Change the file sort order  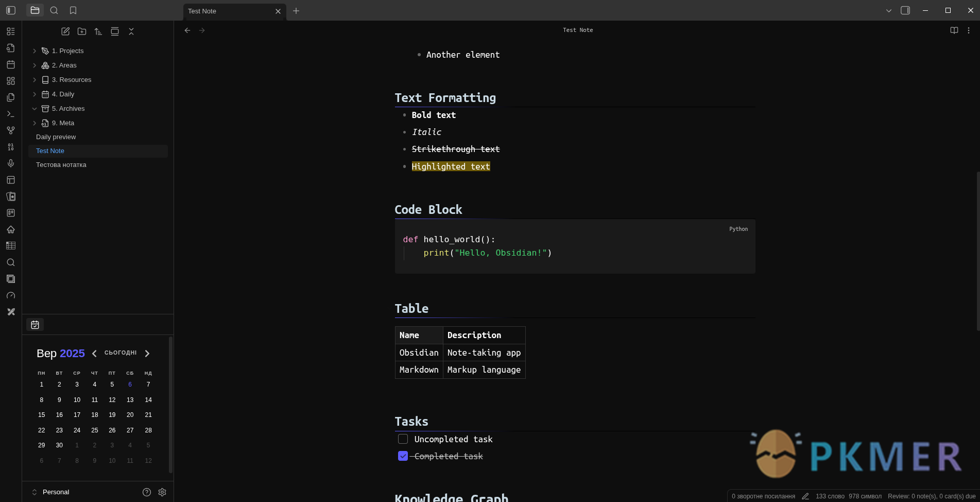tap(98, 31)
